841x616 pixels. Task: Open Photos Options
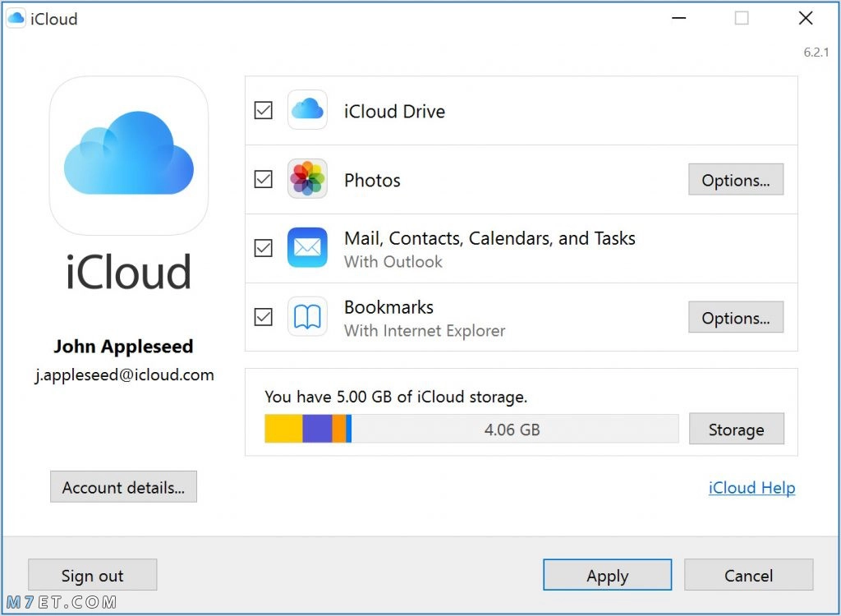736,180
